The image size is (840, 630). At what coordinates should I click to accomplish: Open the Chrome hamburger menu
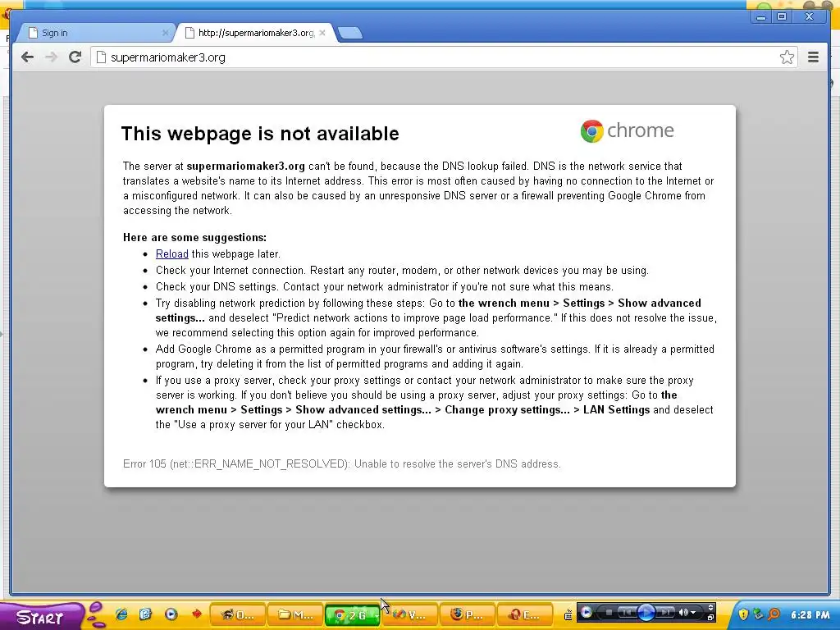coord(813,57)
